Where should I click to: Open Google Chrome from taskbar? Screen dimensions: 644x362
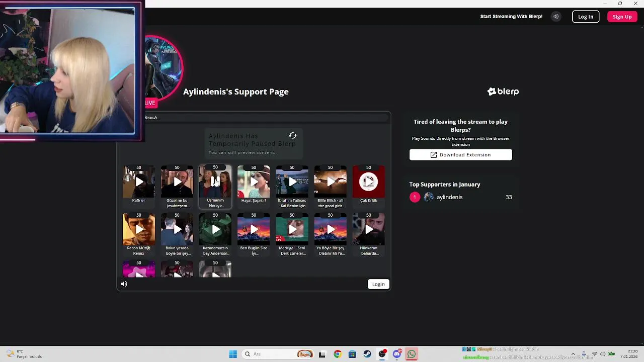point(338,354)
